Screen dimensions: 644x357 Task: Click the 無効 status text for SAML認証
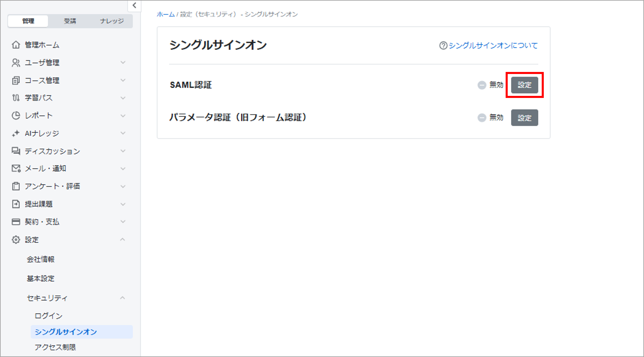pyautogui.click(x=496, y=85)
